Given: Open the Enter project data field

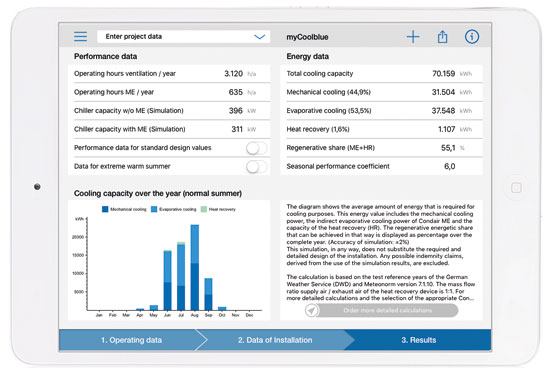Looking at the screenshot, I should [x=184, y=36].
